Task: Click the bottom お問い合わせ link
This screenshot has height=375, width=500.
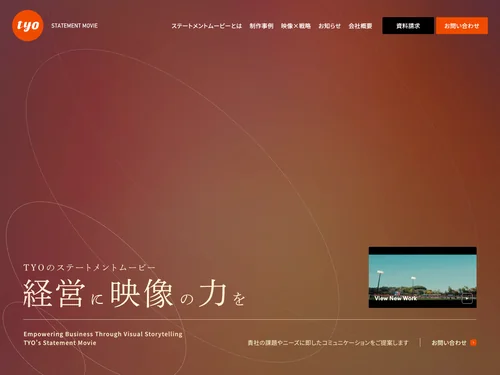Action: pos(449,343)
